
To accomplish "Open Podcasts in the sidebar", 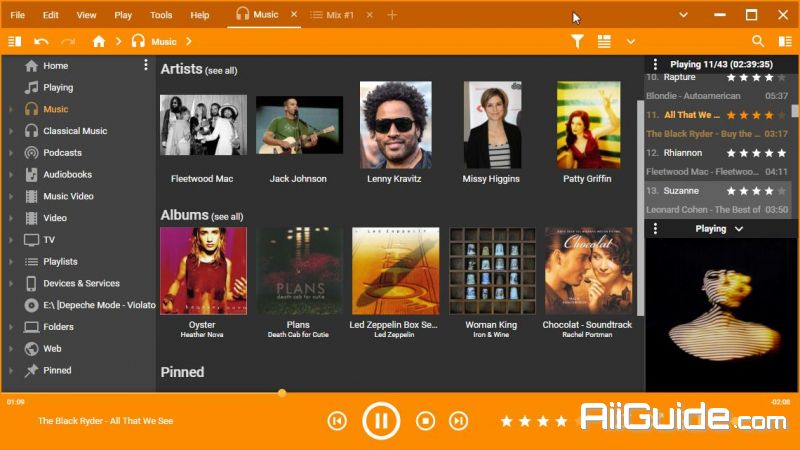I will (62, 153).
